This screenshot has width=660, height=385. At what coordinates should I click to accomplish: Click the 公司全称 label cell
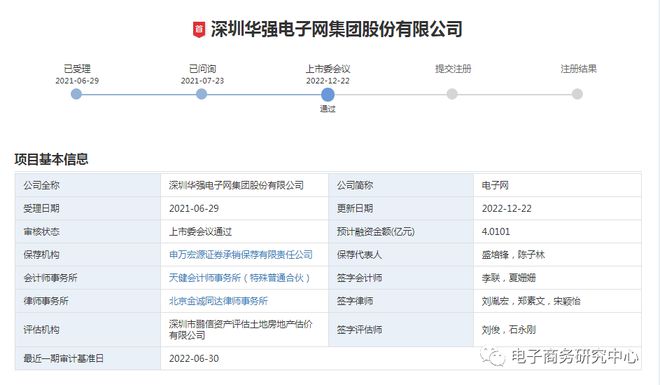click(x=88, y=185)
